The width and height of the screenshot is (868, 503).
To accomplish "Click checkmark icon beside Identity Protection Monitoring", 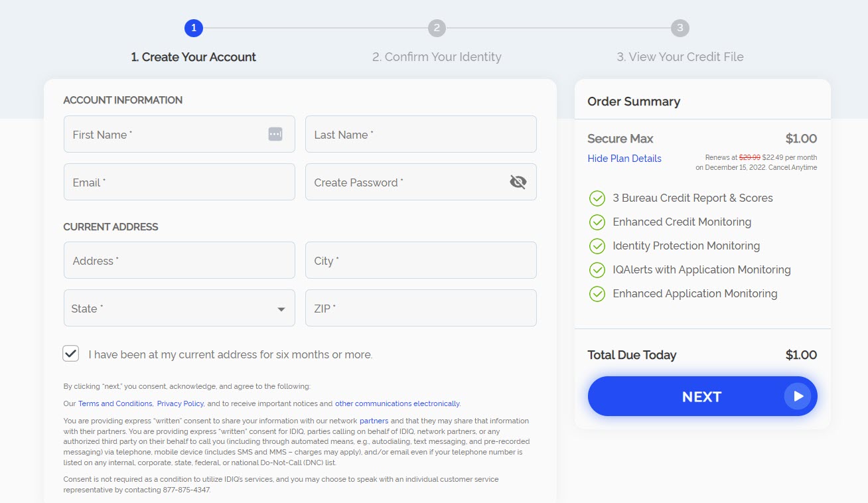I will pos(597,246).
